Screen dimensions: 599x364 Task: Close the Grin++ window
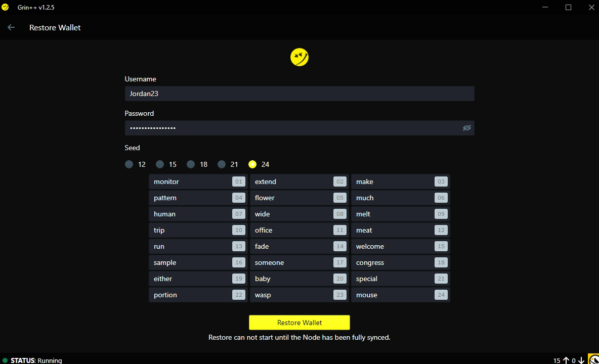pos(591,7)
